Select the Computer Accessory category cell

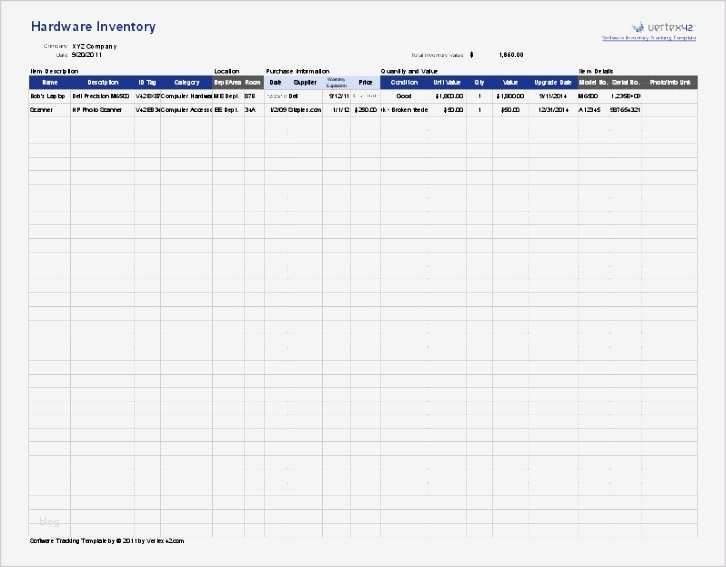pos(187,110)
